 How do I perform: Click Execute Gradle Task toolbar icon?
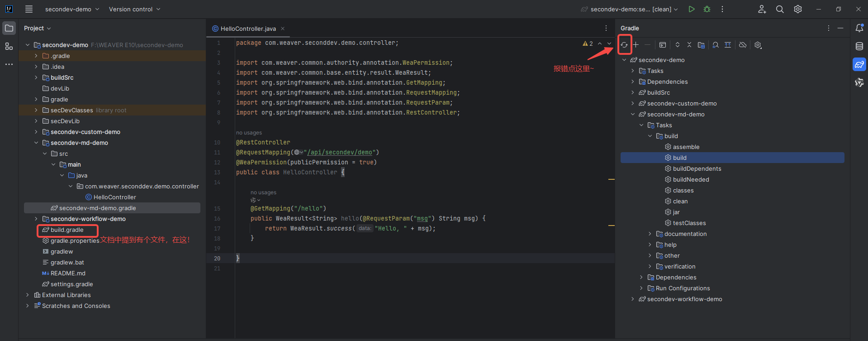(x=663, y=45)
